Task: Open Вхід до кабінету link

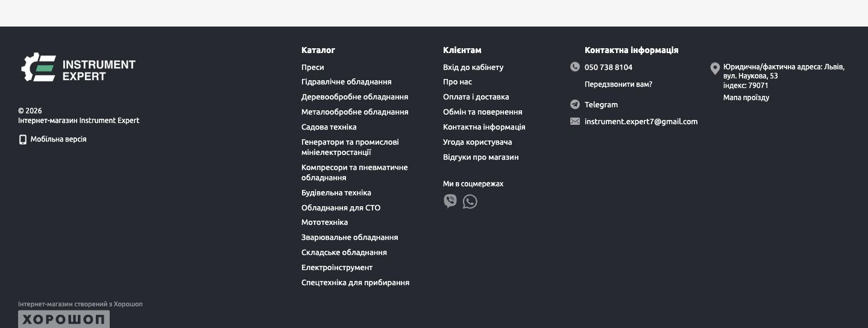Action: [x=473, y=68]
